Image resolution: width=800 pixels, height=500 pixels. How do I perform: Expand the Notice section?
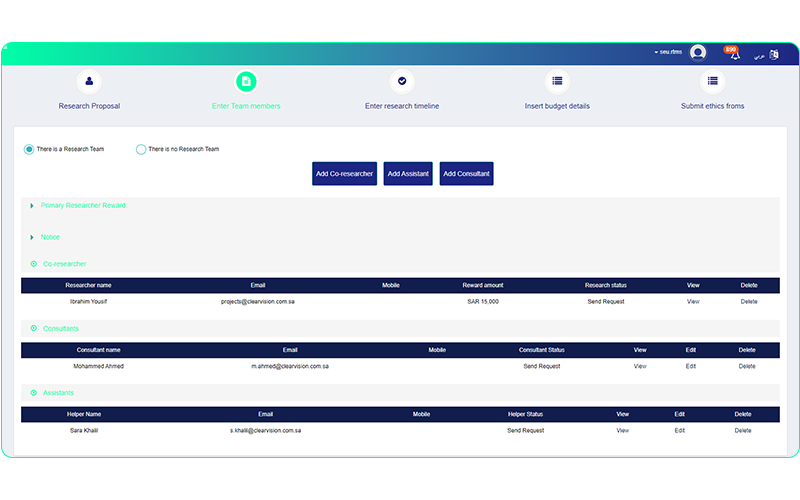[x=32, y=237]
